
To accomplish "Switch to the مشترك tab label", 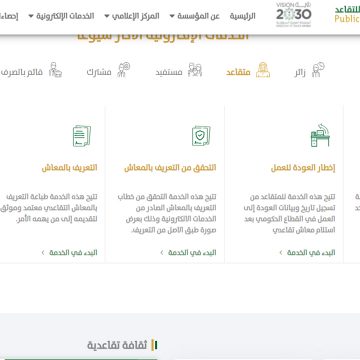I will pyautogui.click(x=99, y=72).
